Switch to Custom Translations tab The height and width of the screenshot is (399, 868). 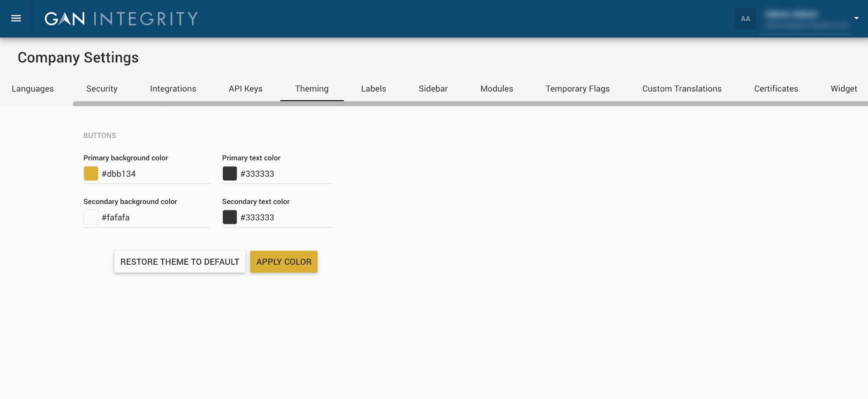point(682,89)
